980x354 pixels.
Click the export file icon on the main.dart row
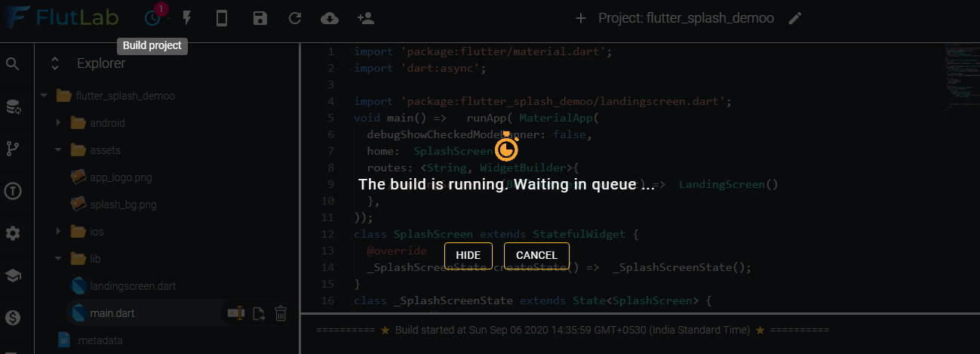click(x=259, y=313)
